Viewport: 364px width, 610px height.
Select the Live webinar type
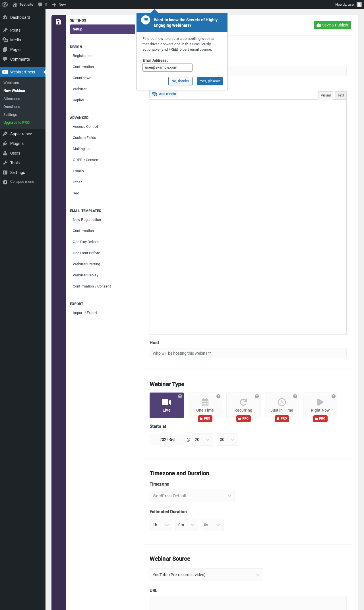click(167, 405)
